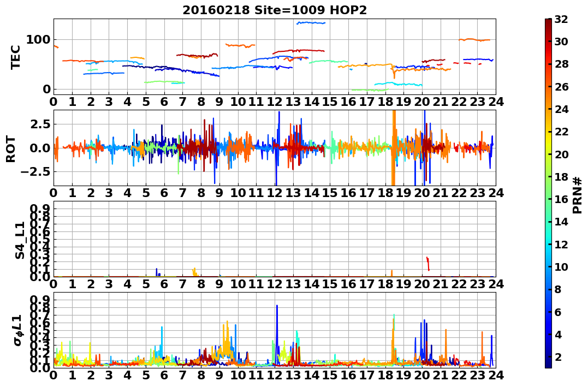Click the "0.0" tick on the ROT axis
Image resolution: width=588 pixels, height=387 pixels.
click(x=40, y=148)
